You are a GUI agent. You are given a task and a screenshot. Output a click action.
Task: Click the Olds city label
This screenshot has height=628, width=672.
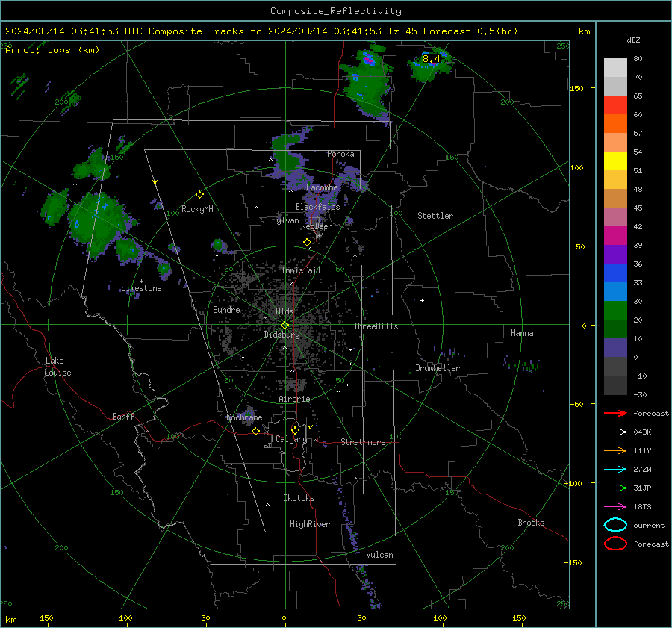pyautogui.click(x=284, y=311)
